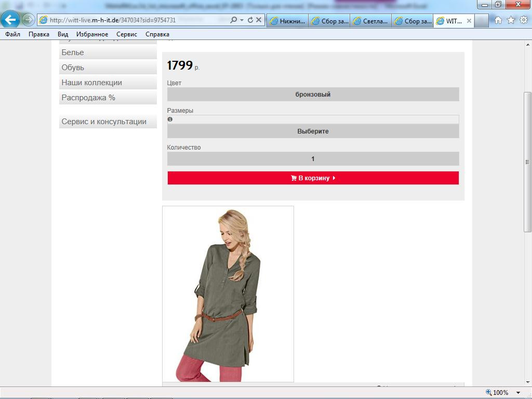
Task: Open the Файл menu
Action: tap(12, 34)
